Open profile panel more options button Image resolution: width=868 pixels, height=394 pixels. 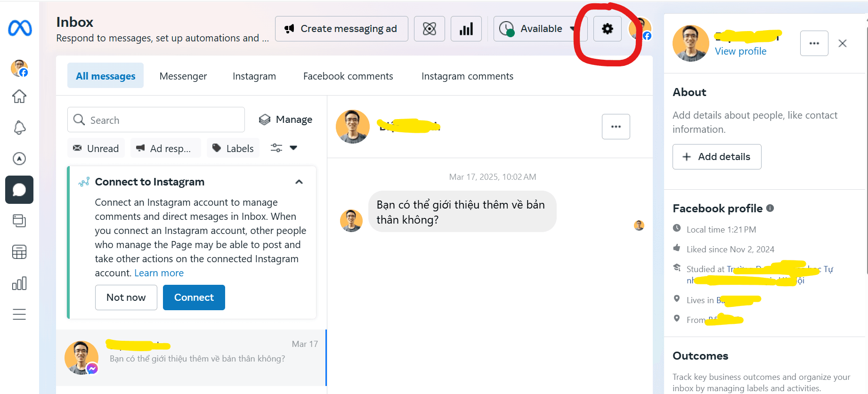(x=814, y=43)
